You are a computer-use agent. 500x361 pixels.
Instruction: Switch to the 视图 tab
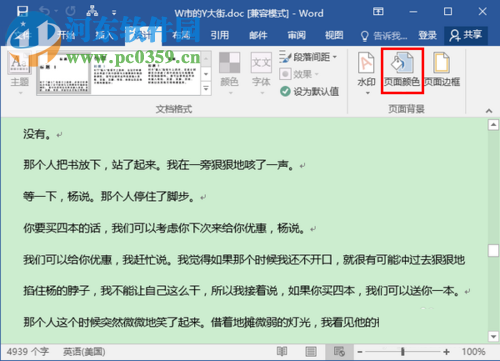(334, 35)
